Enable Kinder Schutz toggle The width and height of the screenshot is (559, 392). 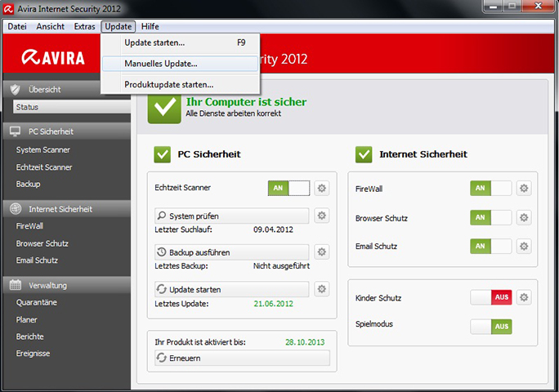[490, 297]
